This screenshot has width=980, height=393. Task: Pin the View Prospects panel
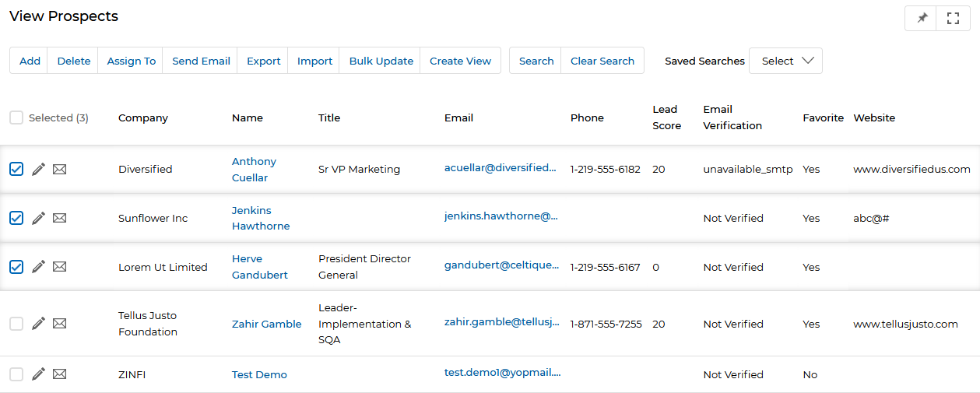coord(922,18)
